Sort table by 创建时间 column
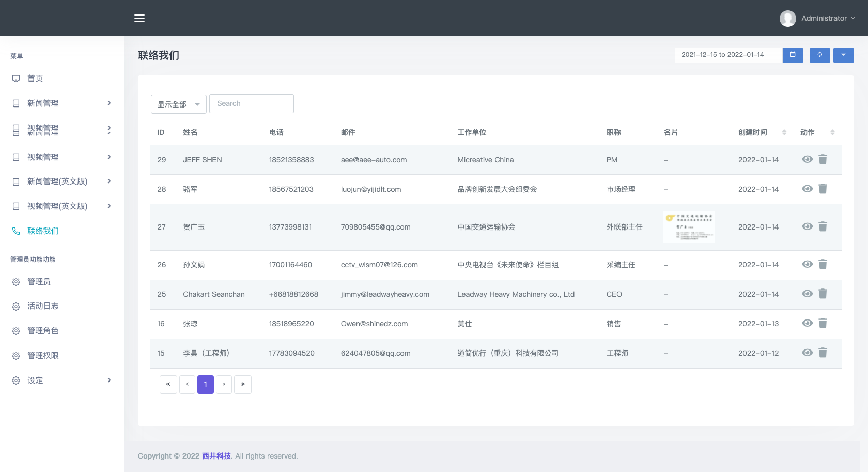Viewport: 868px width, 472px height. coord(762,132)
